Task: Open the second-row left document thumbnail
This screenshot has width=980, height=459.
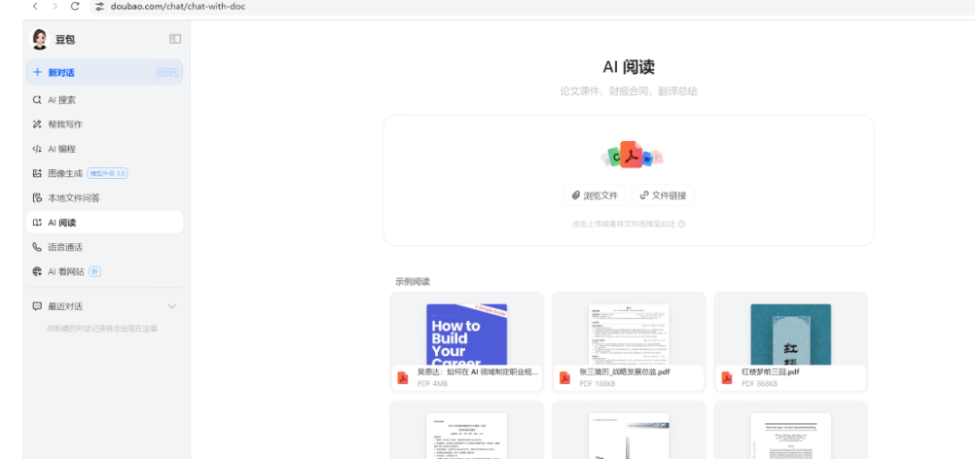Action: tap(466, 436)
